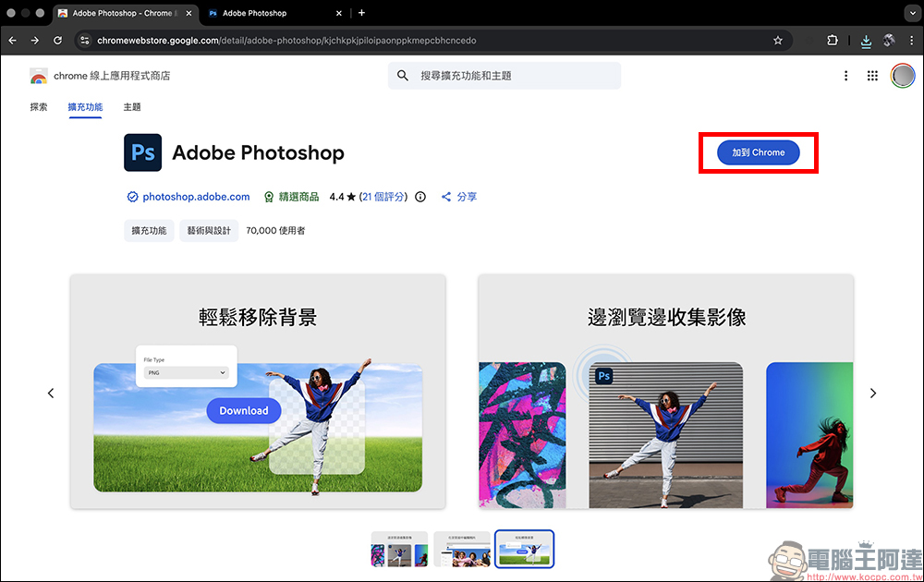Screen dimensions: 924x582
Task: Click the 加到 Chrome button
Action: click(758, 152)
